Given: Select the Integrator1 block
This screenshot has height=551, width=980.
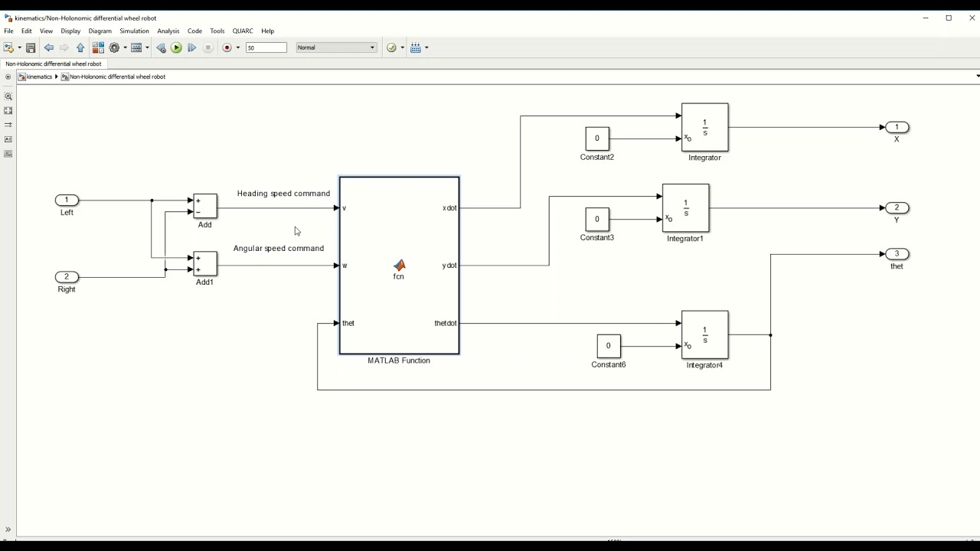Looking at the screenshot, I should (x=686, y=208).
